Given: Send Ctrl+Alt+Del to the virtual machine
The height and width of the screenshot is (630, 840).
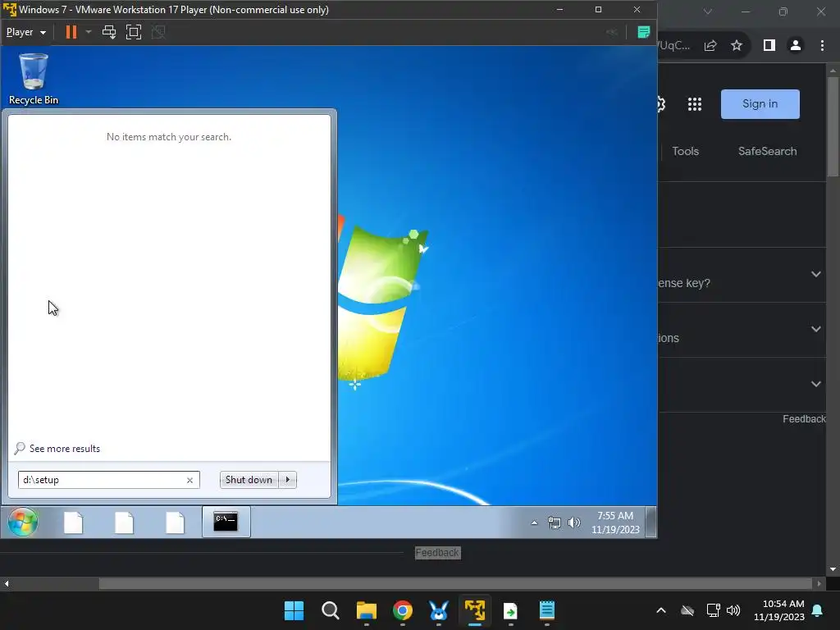Looking at the screenshot, I should coord(109,32).
